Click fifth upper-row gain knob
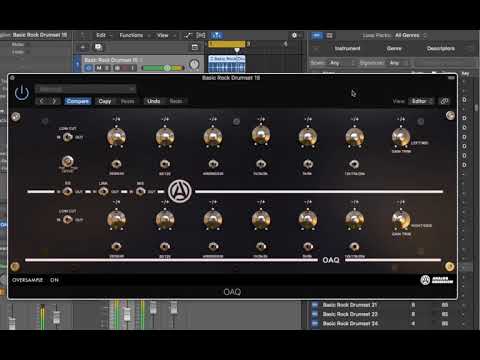 click(308, 136)
